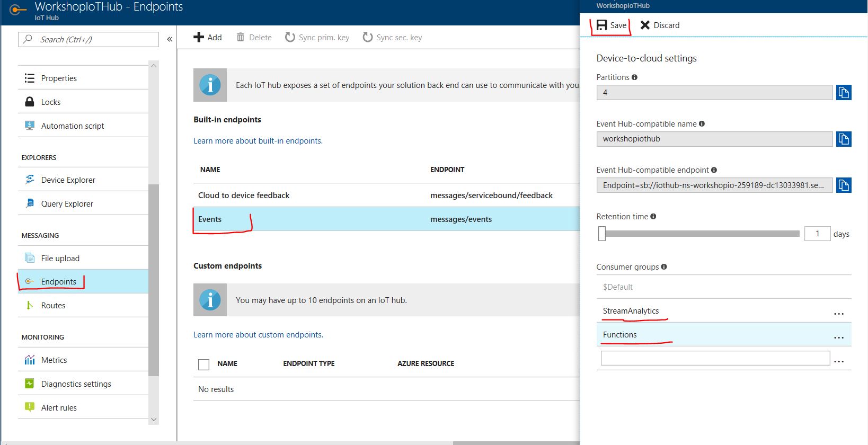This screenshot has height=445, width=868.
Task: Click the Retention time slider handle
Action: pos(602,234)
